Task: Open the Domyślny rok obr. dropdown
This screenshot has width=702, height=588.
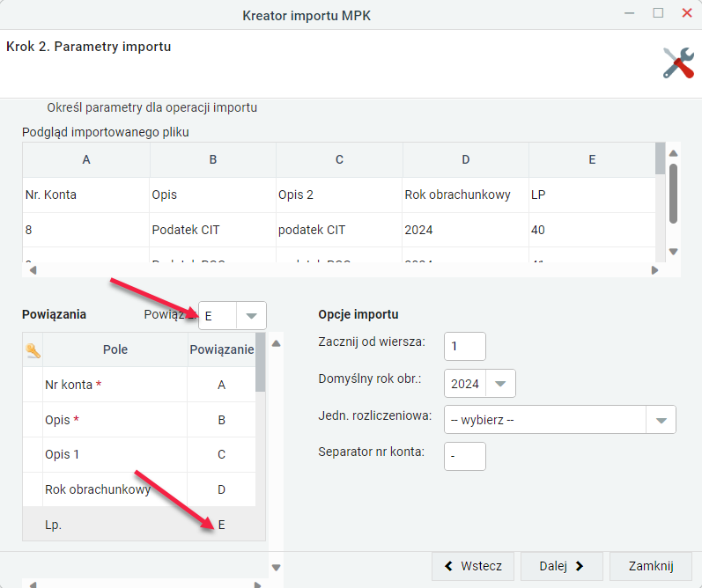Action: point(500,384)
